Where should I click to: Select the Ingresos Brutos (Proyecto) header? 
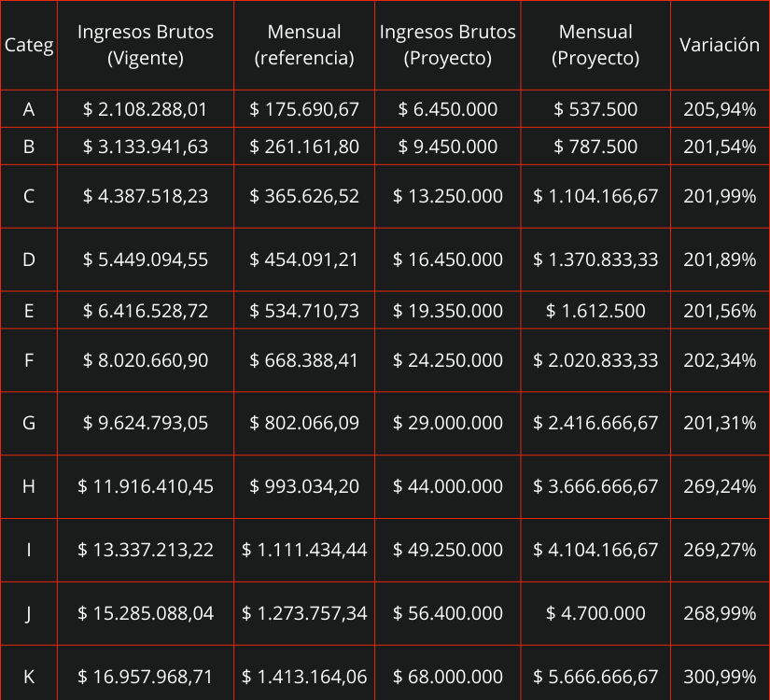coord(448,45)
